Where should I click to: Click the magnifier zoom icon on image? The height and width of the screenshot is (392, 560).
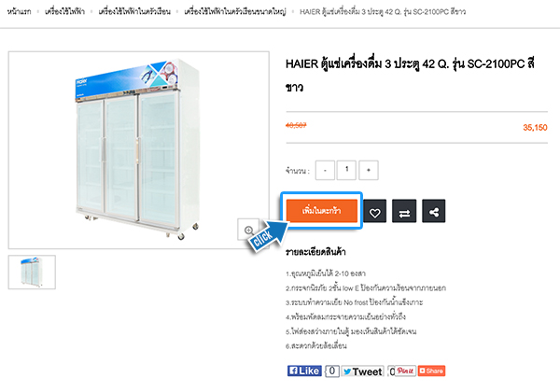[x=248, y=230]
